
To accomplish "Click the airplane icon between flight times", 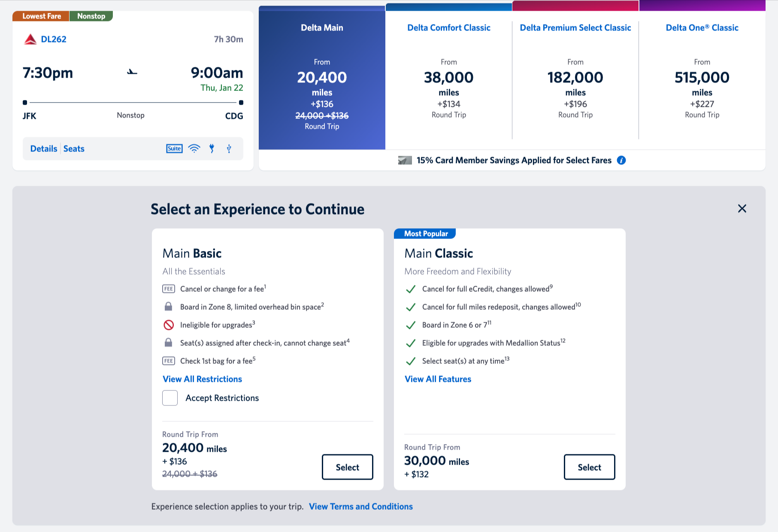I will pos(132,72).
